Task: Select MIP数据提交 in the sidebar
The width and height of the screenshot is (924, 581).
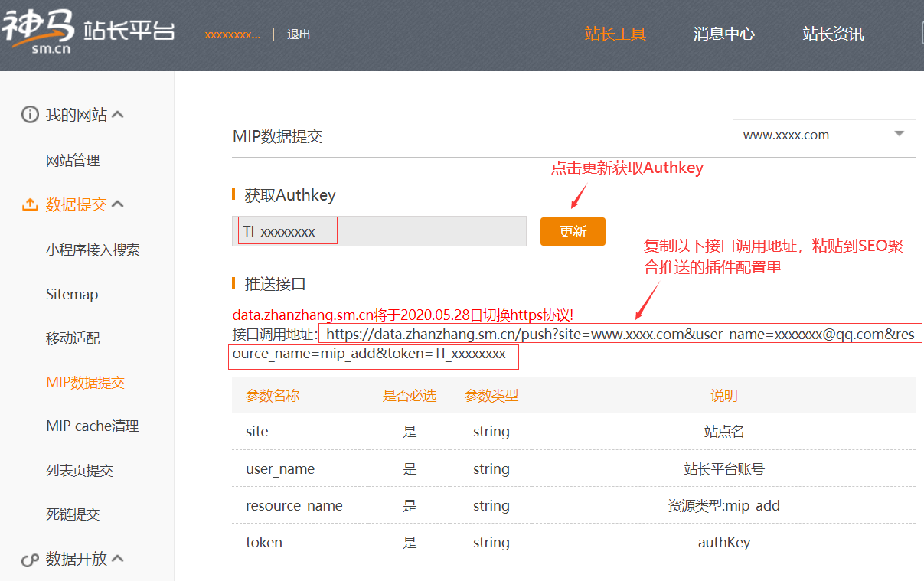Action: [x=85, y=383]
